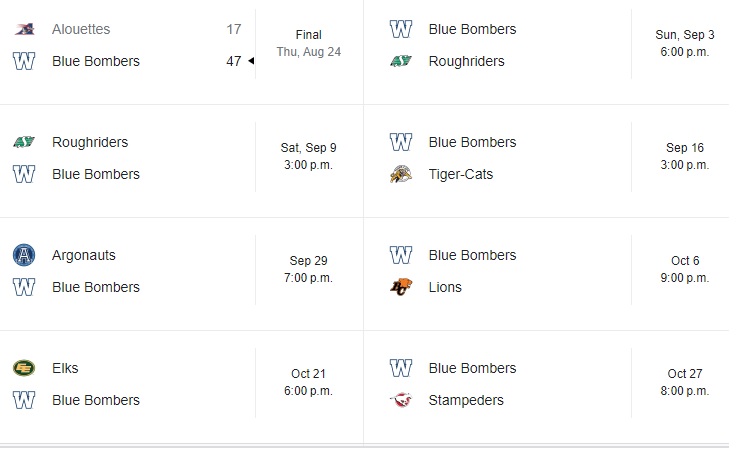This screenshot has width=741, height=449.
Task: Open the Alouettes team link
Action: pos(81,30)
